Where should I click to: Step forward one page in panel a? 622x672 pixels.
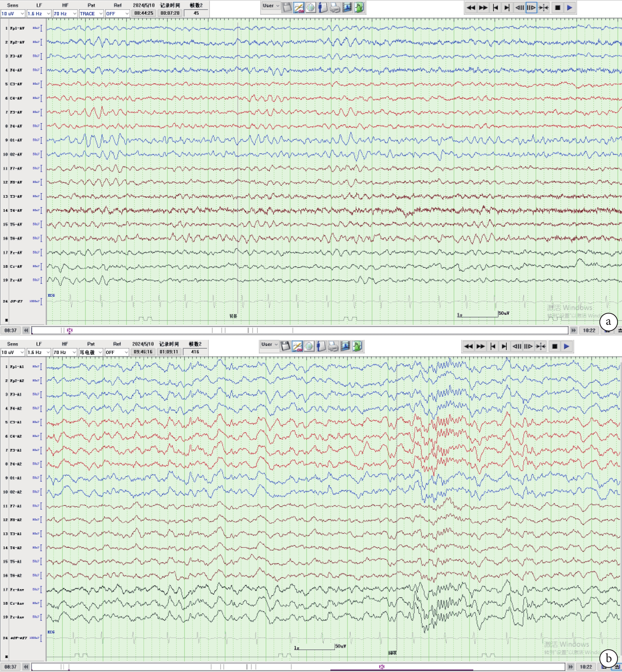[x=531, y=7]
